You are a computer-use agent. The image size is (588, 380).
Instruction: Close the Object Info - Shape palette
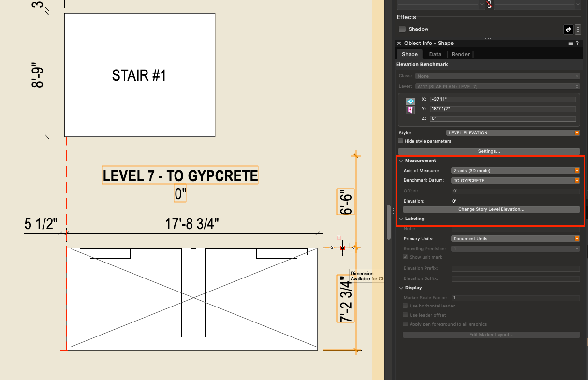coord(398,43)
